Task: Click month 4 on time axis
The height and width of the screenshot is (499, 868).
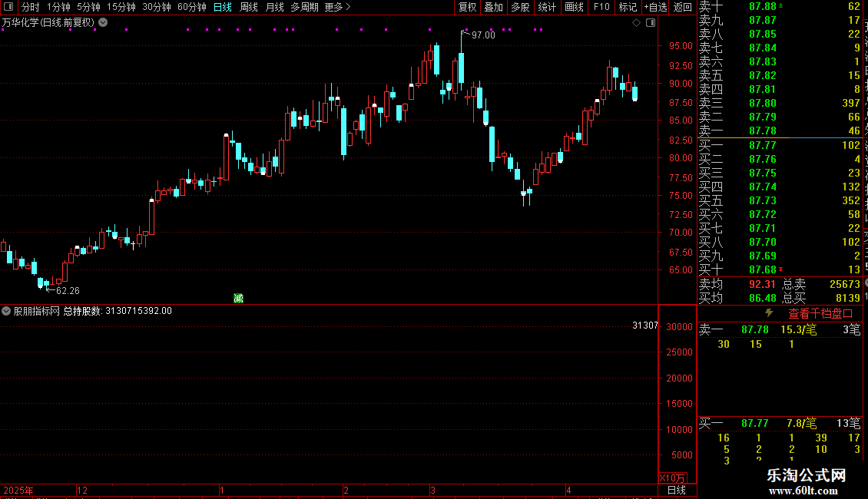Action: click(568, 490)
